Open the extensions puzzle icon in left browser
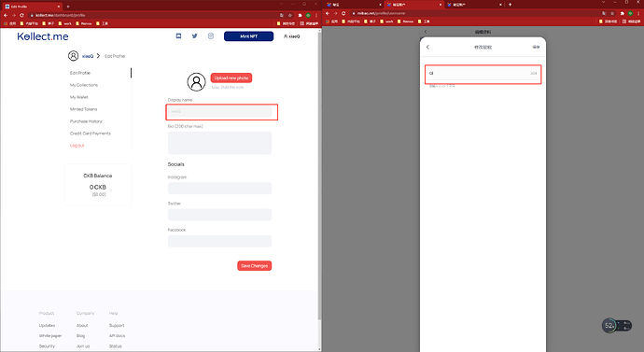644x352 pixels. point(301,15)
